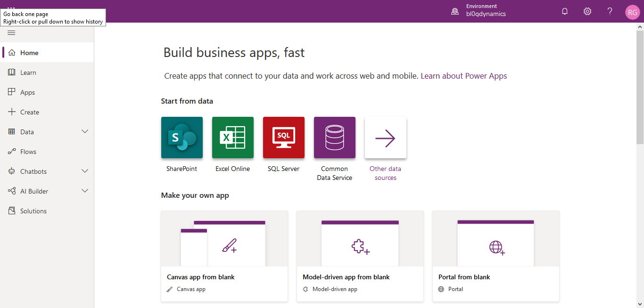The image size is (644, 308).
Task: Choose the Common Data Service tile
Action: [335, 138]
